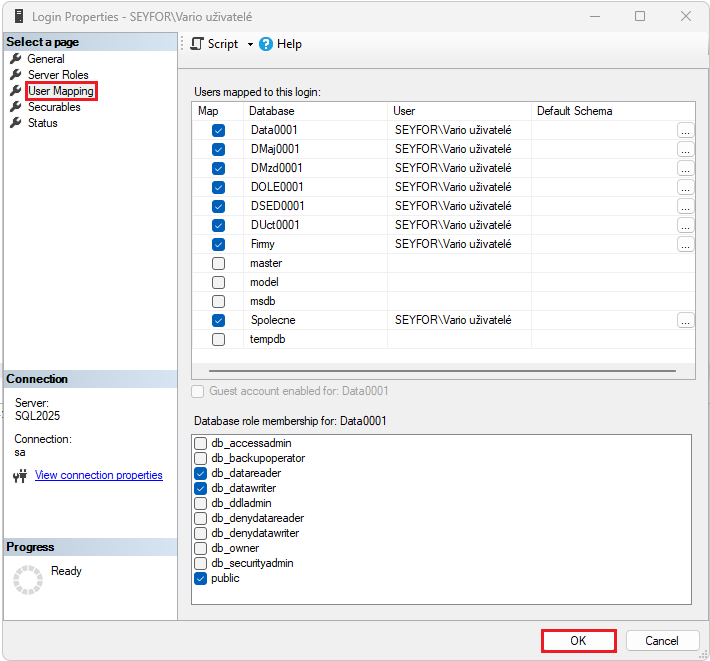Switch to the User Mapping page
710x661 pixels.
point(61,91)
